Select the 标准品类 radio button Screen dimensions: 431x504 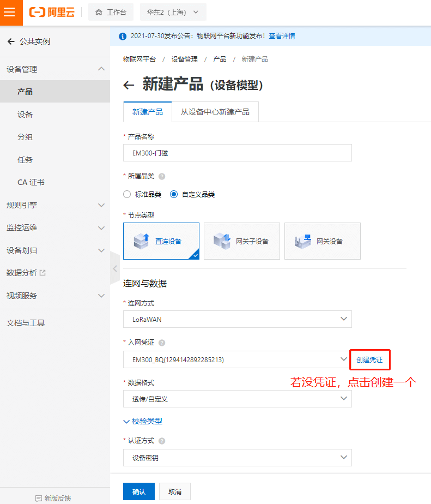click(127, 194)
